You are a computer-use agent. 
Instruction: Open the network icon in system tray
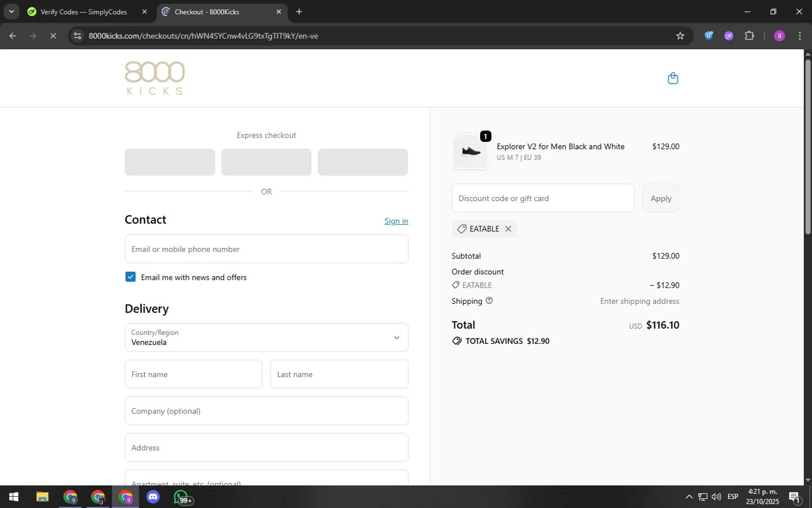click(x=703, y=497)
